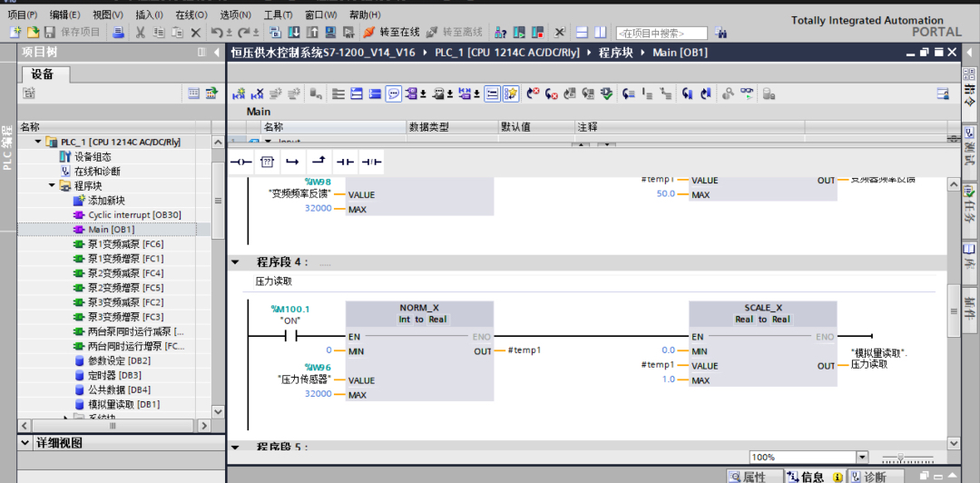Screen dimensions: 980x483
Task: Insert a coil from favorites
Action: (241, 162)
